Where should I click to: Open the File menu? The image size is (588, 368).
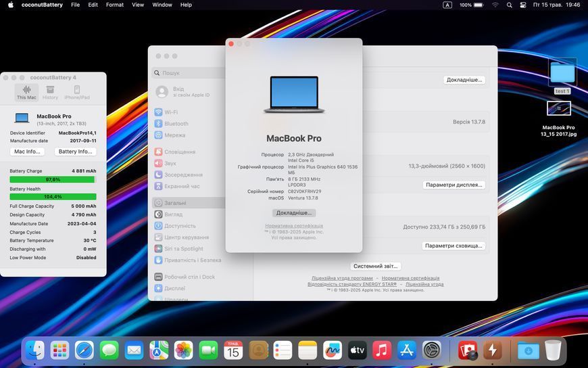point(76,5)
